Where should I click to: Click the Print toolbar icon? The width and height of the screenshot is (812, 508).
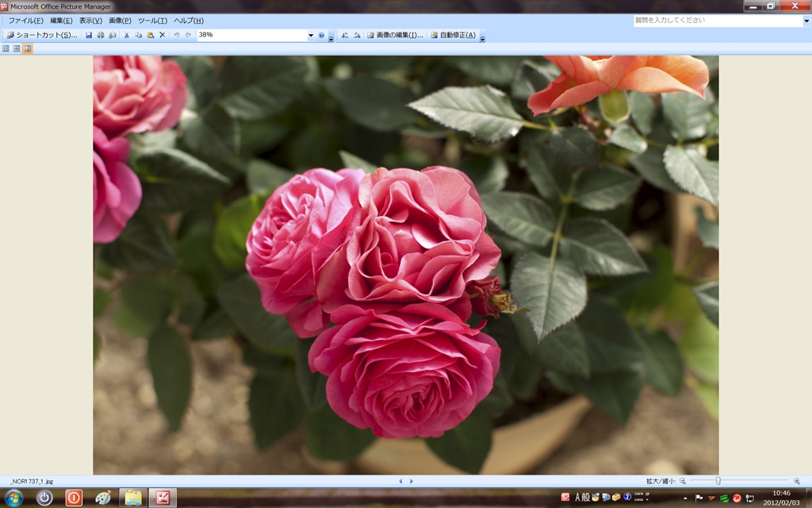[101, 35]
